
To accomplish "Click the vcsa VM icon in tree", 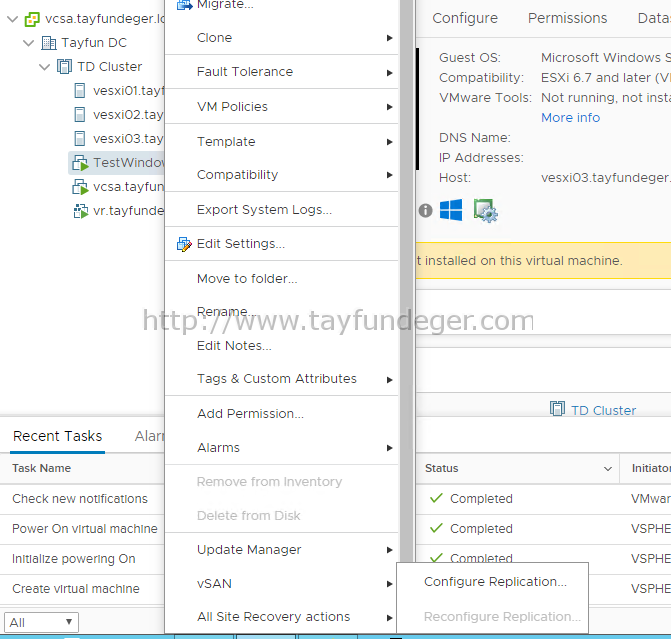I will coord(80,187).
